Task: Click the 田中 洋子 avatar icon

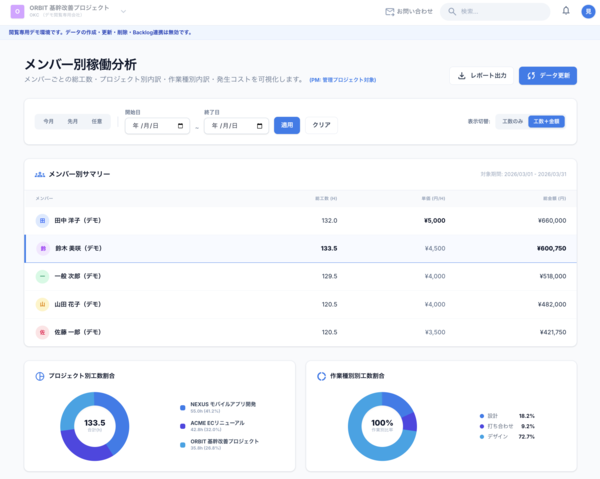Action: [42, 220]
